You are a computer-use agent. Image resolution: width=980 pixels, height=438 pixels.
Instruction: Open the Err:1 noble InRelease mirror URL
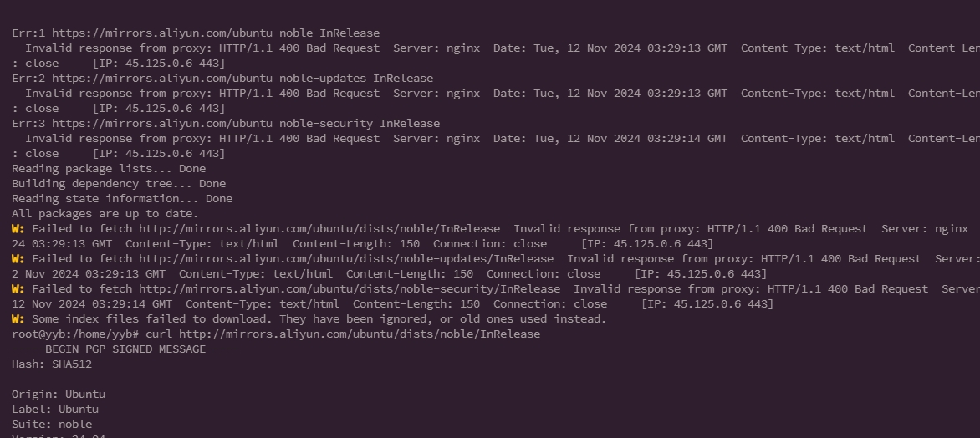point(162,33)
